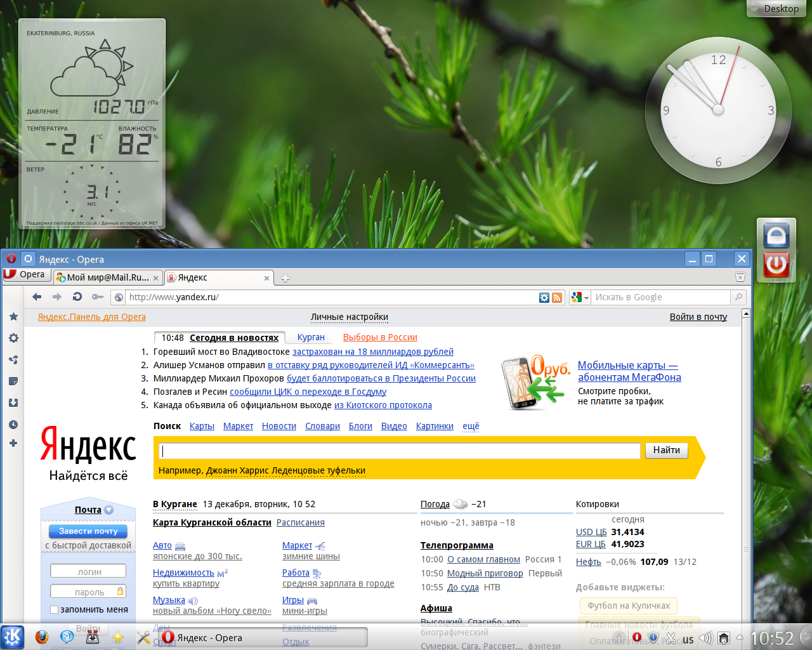Show hidden tray icons arrow
This screenshot has width=812, height=650.
pos(739,637)
